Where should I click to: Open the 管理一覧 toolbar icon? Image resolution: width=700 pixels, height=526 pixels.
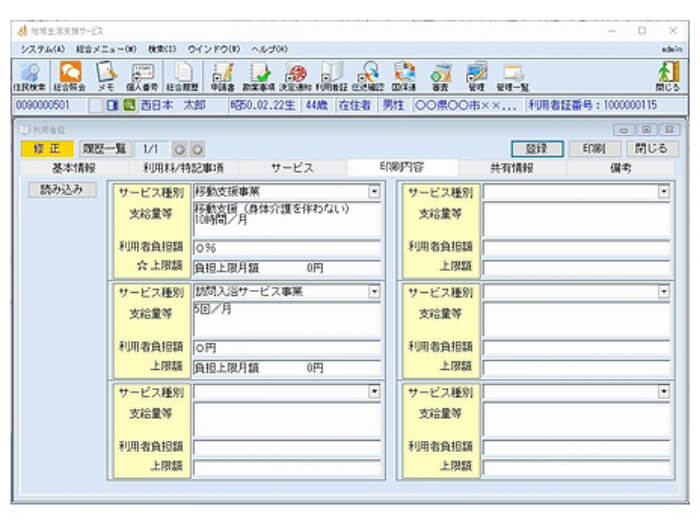[514, 77]
